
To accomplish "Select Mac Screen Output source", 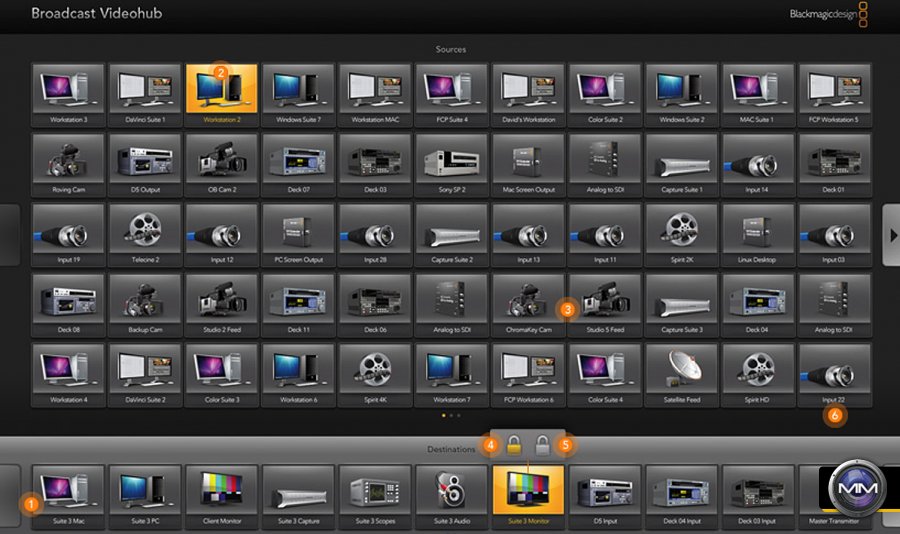I will 529,165.
